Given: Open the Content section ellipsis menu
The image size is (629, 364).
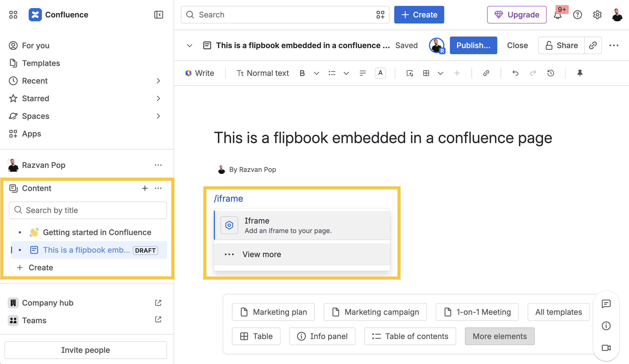Looking at the screenshot, I should [x=158, y=188].
